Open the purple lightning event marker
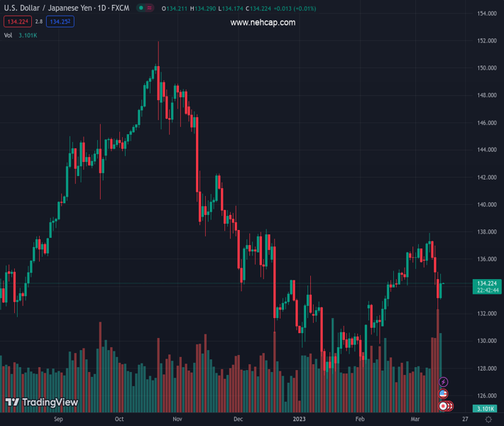 [444, 383]
